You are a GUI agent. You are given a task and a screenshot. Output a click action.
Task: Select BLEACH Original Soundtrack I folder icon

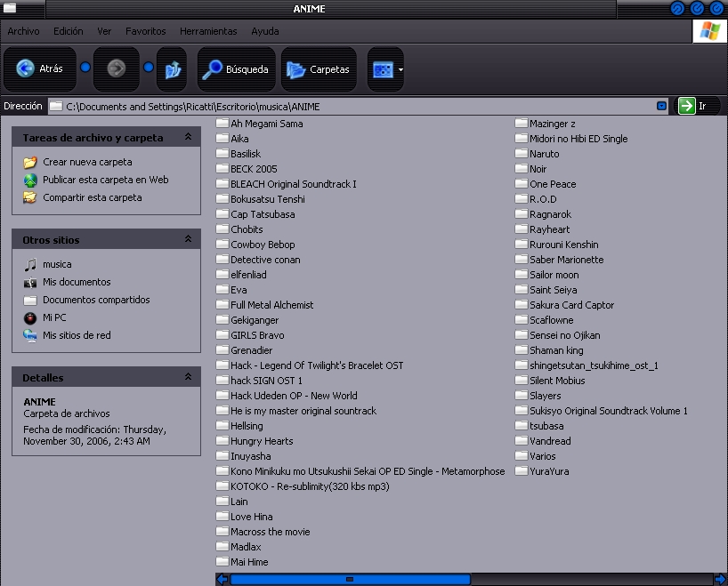[x=222, y=184]
